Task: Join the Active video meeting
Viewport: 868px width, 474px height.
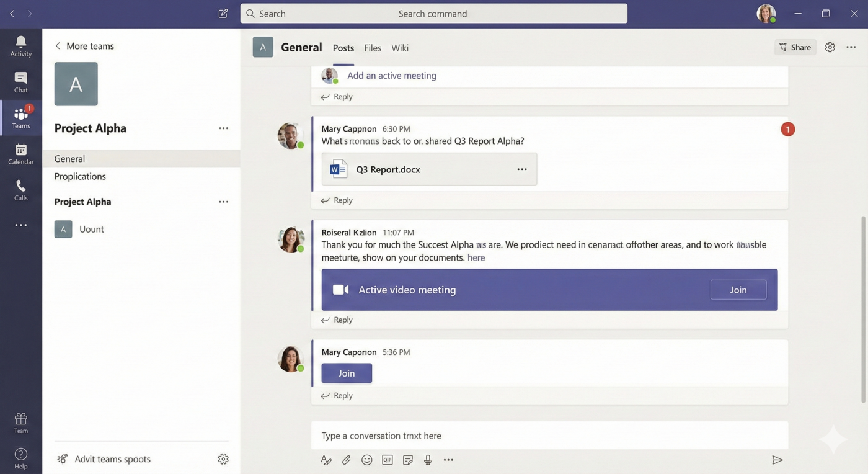Action: point(738,290)
